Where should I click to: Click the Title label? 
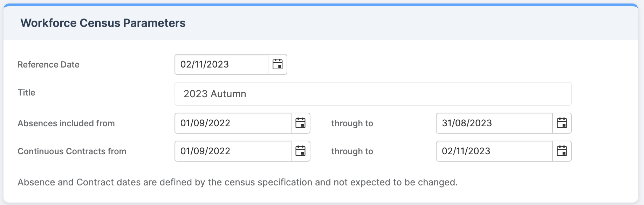(x=27, y=93)
